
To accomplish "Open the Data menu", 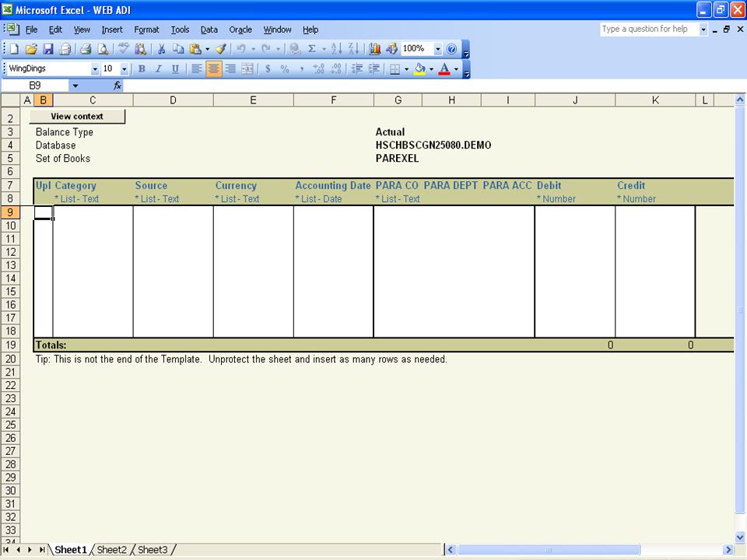I will 209,30.
